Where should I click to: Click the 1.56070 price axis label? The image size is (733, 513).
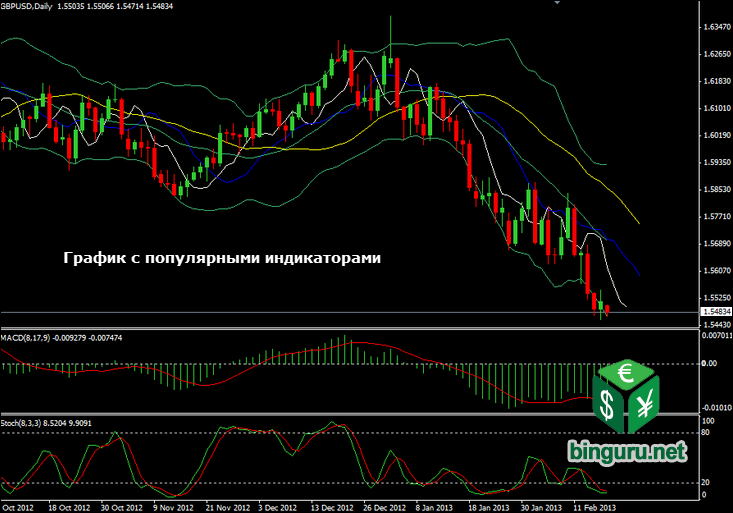[x=717, y=271]
